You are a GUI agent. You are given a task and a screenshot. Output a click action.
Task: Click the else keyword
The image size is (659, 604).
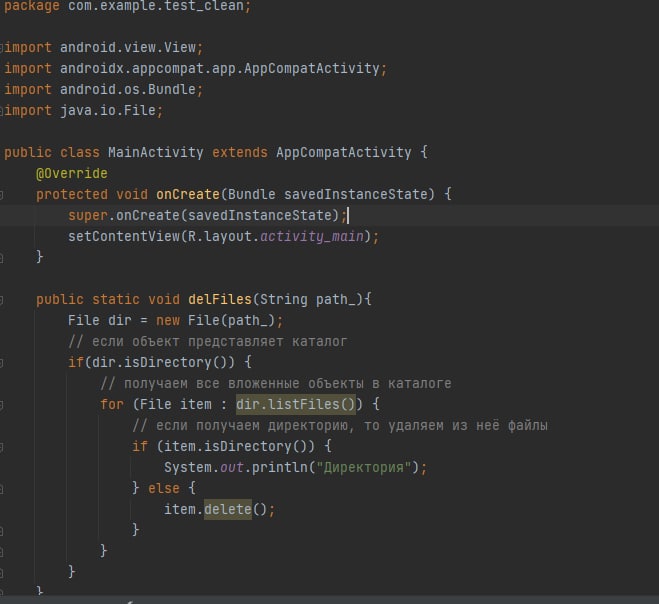(x=163, y=488)
